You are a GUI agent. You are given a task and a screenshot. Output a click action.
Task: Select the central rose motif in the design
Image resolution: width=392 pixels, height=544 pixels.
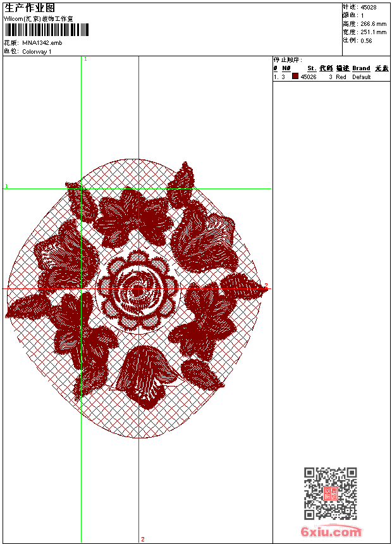pyautogui.click(x=138, y=290)
